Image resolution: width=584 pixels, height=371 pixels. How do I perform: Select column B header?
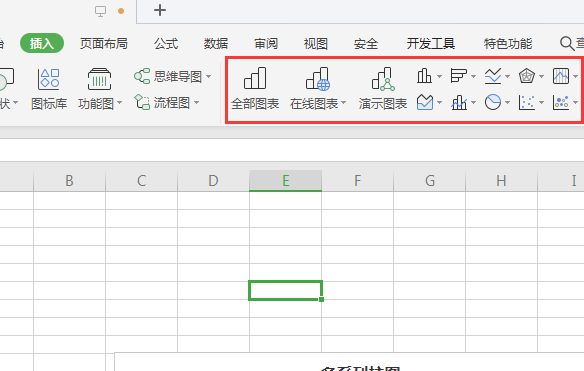point(69,181)
